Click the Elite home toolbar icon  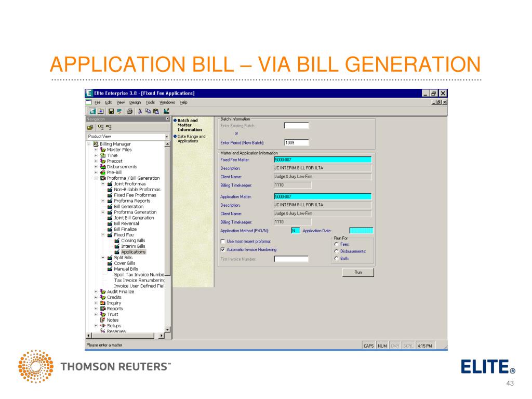tap(92, 111)
